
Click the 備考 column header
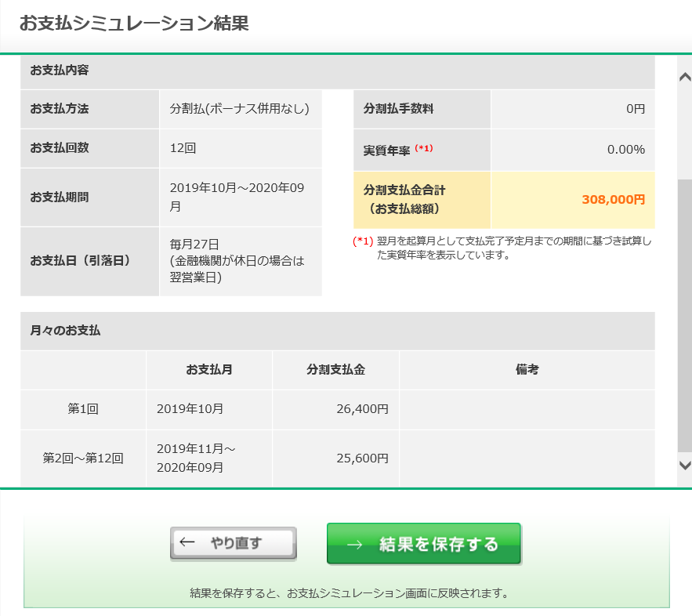click(527, 370)
